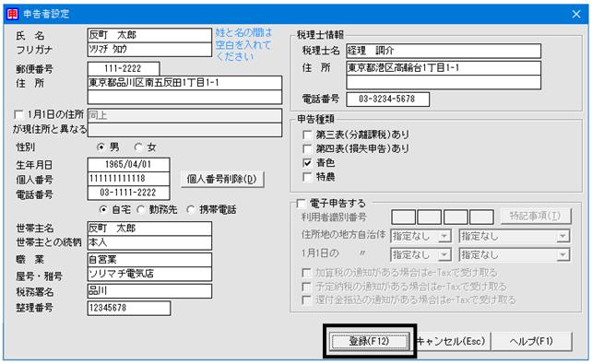Click the 登録(F12) button
This screenshot has height=364, width=592.
(x=369, y=341)
